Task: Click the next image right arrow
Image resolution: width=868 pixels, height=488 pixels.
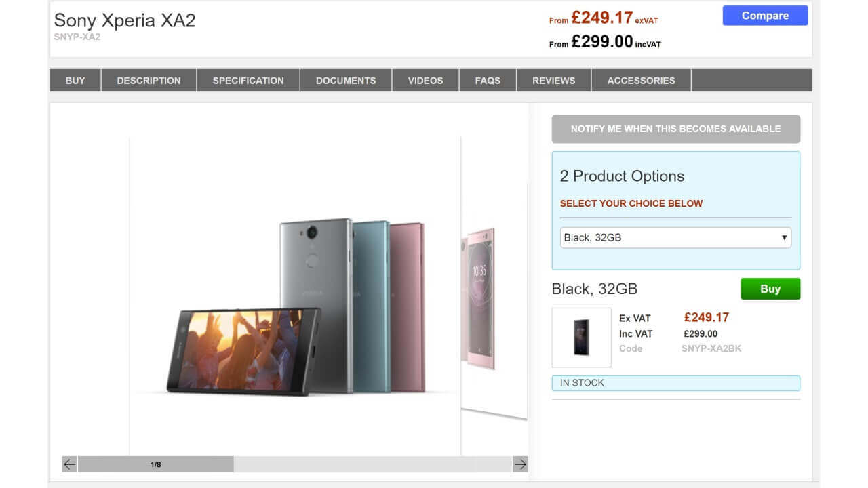Action: point(520,464)
